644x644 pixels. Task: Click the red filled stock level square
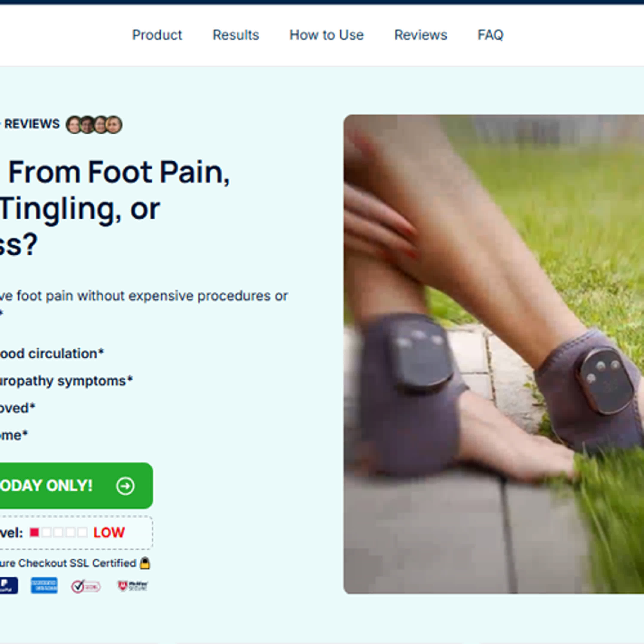pos(34,532)
